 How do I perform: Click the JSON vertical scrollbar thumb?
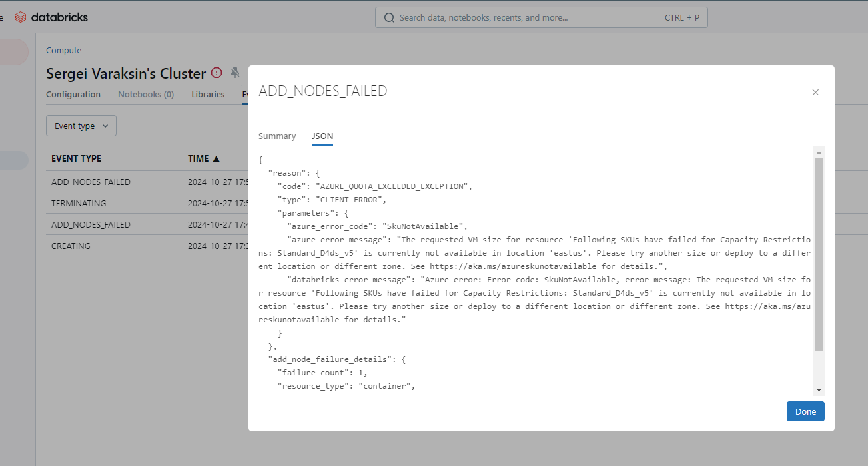pos(819,255)
